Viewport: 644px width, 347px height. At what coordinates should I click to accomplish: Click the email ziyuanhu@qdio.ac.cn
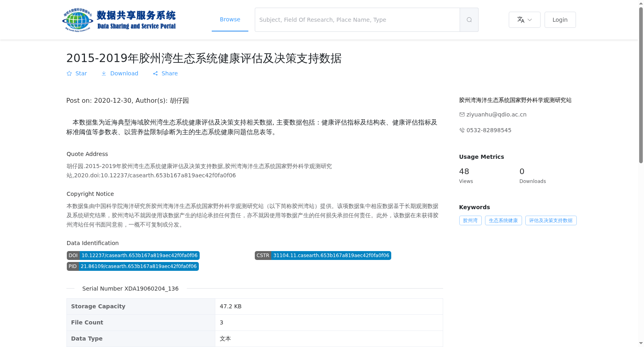(x=496, y=114)
